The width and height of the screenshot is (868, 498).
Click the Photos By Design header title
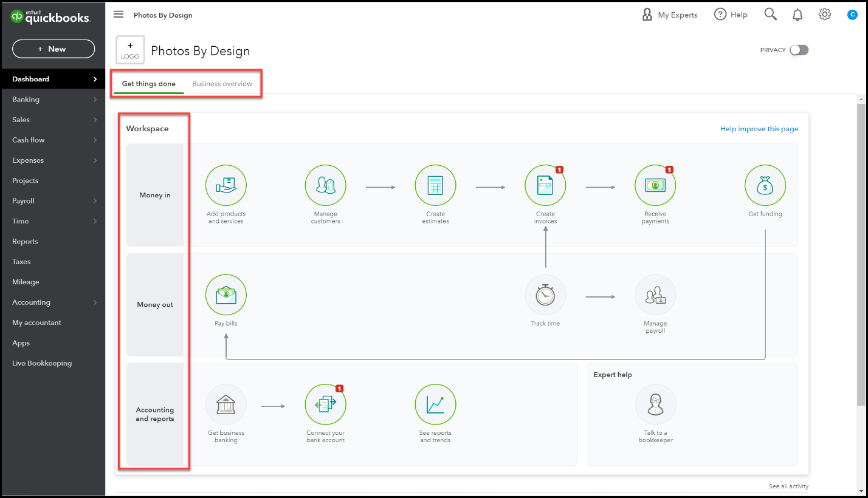click(x=201, y=51)
